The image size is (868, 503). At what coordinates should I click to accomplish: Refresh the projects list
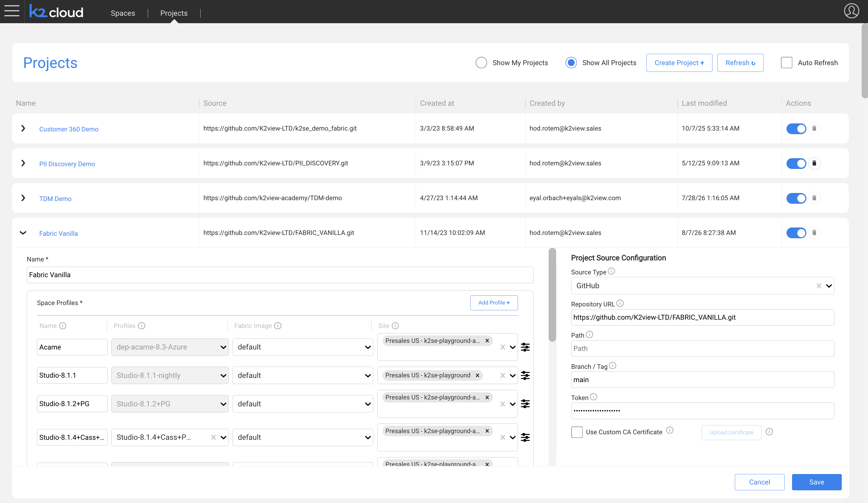pos(740,63)
